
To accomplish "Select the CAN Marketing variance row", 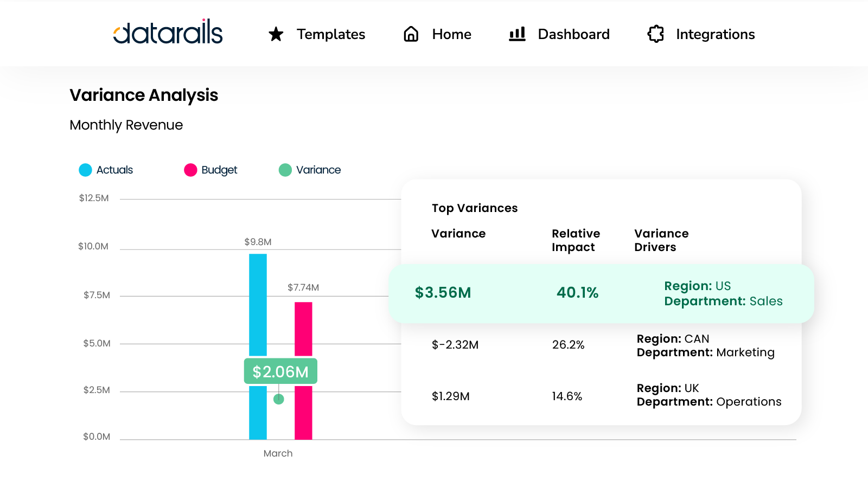I will click(x=601, y=345).
